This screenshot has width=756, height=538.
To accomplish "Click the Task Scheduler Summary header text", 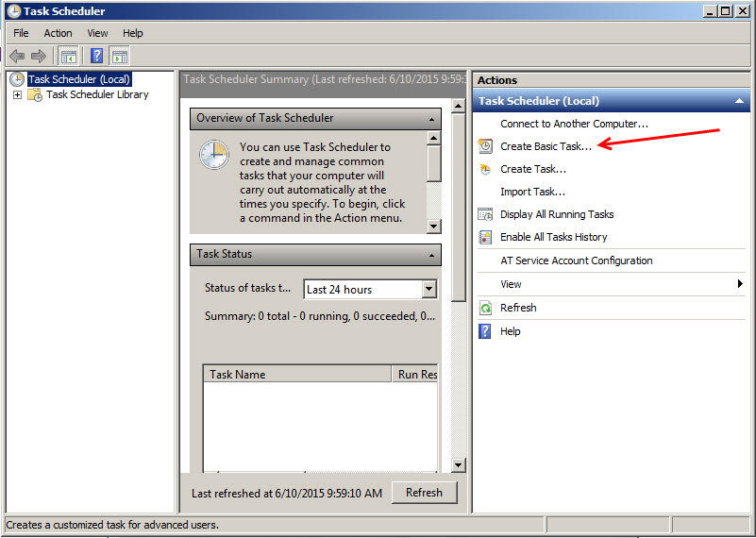I will pyautogui.click(x=324, y=79).
